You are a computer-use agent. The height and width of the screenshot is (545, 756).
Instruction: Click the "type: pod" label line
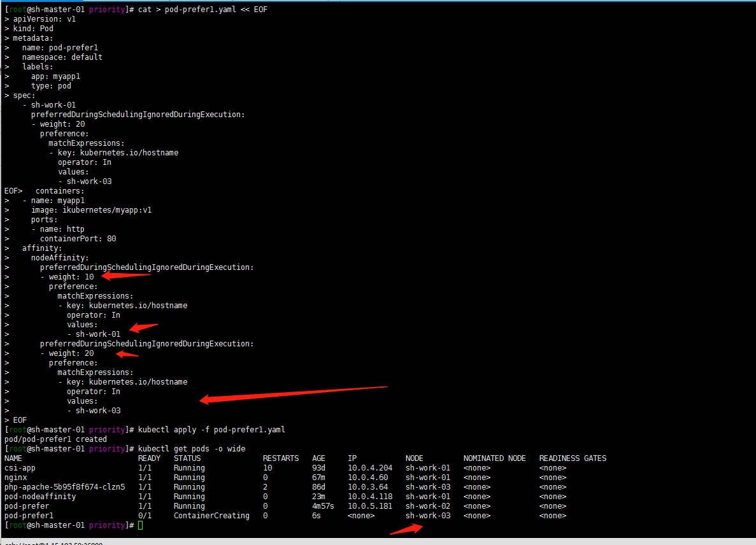[x=51, y=86]
